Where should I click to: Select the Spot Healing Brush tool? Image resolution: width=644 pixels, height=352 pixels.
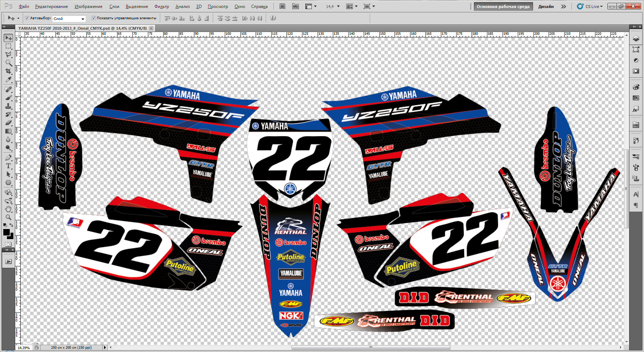[8, 89]
